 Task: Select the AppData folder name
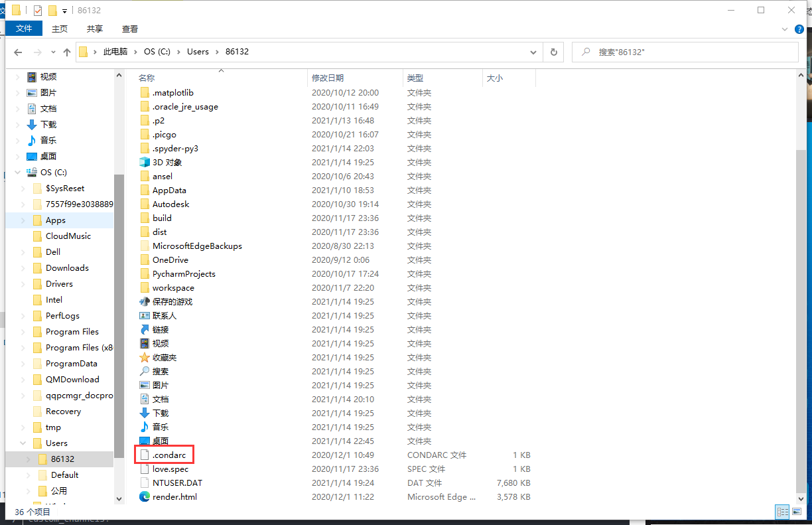point(169,190)
